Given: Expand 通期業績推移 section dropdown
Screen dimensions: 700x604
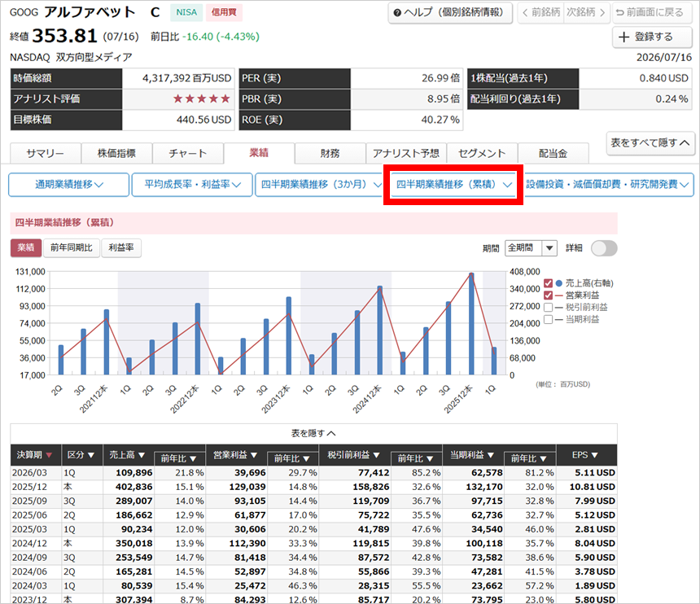Looking at the screenshot, I should pyautogui.click(x=68, y=184).
